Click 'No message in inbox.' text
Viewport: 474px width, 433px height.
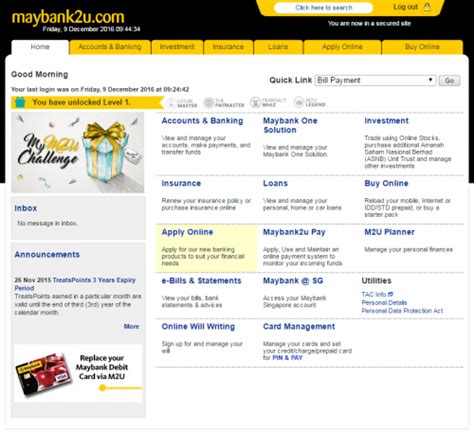tap(47, 223)
